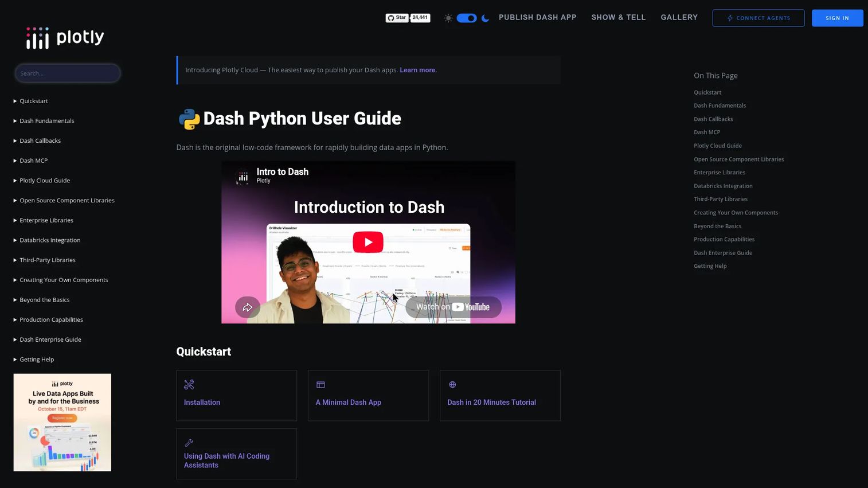Click the Plotly logo

[65, 38]
